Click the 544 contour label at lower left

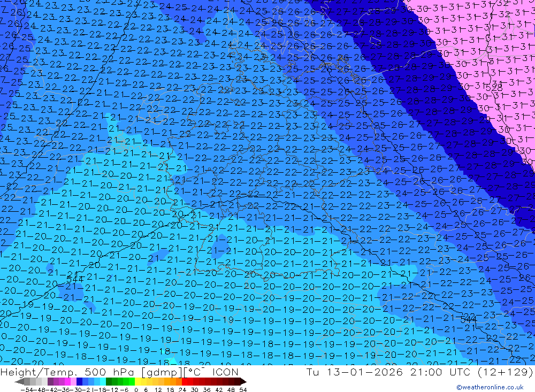tap(75, 279)
